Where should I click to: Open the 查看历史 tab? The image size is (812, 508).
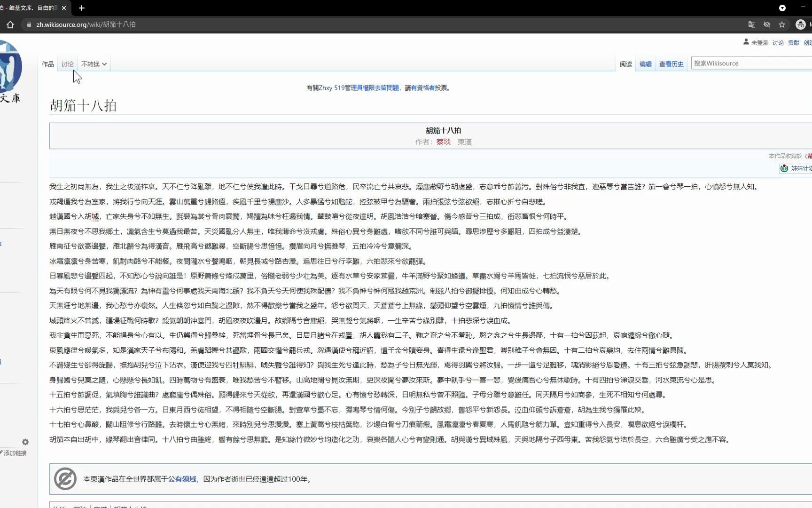coord(671,64)
